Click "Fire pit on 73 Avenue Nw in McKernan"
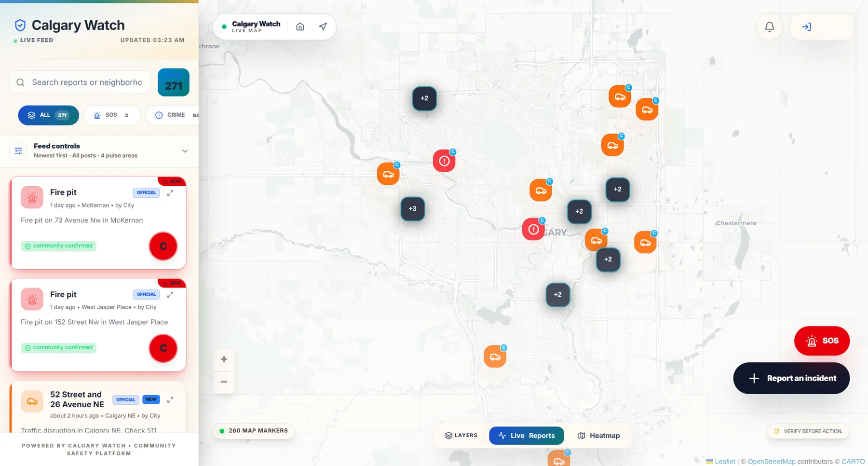Image resolution: width=868 pixels, height=466 pixels. click(82, 220)
